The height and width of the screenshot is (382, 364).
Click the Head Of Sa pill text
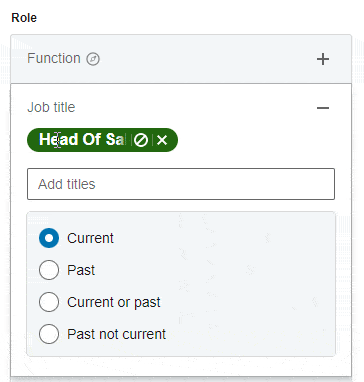click(x=81, y=140)
